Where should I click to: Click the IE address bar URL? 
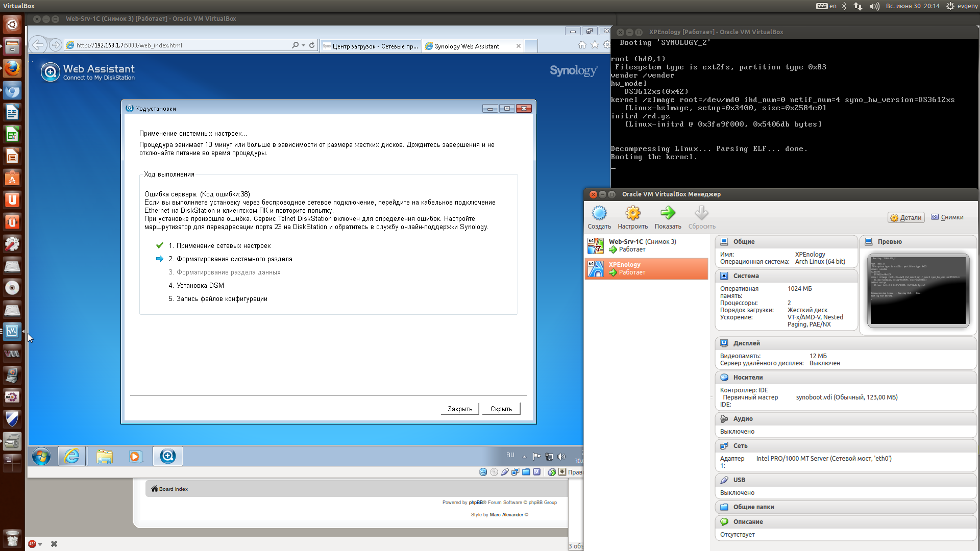click(x=129, y=45)
